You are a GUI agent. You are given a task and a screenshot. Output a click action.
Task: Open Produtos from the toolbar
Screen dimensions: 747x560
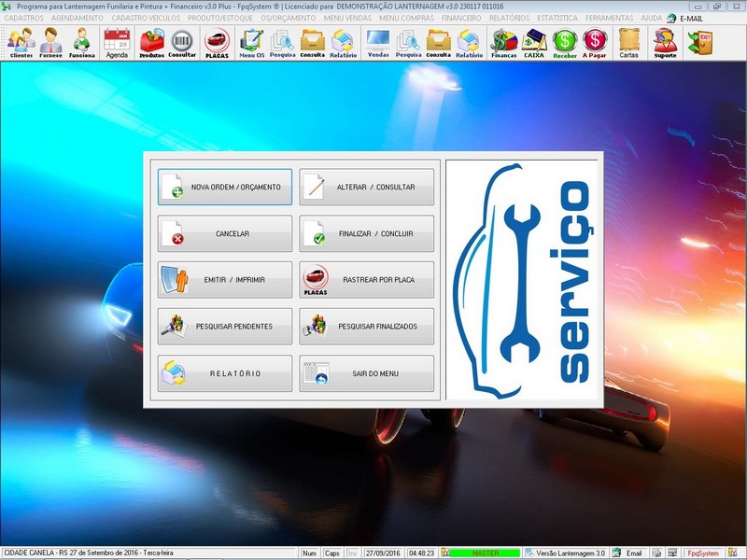[x=151, y=43]
